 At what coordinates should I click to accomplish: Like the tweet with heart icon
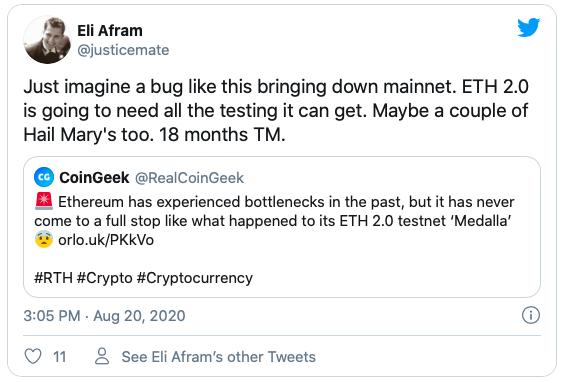(x=33, y=356)
